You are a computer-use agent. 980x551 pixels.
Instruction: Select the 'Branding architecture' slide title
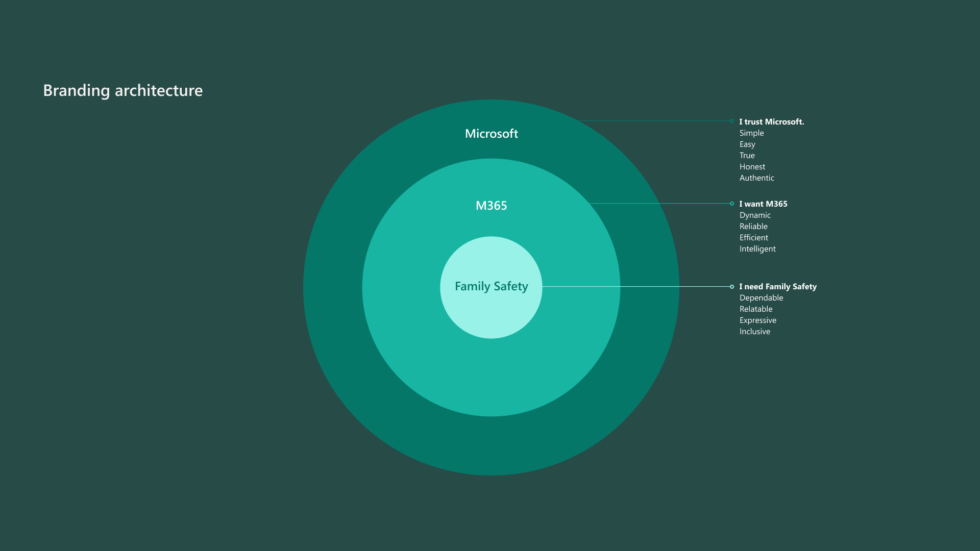click(123, 90)
